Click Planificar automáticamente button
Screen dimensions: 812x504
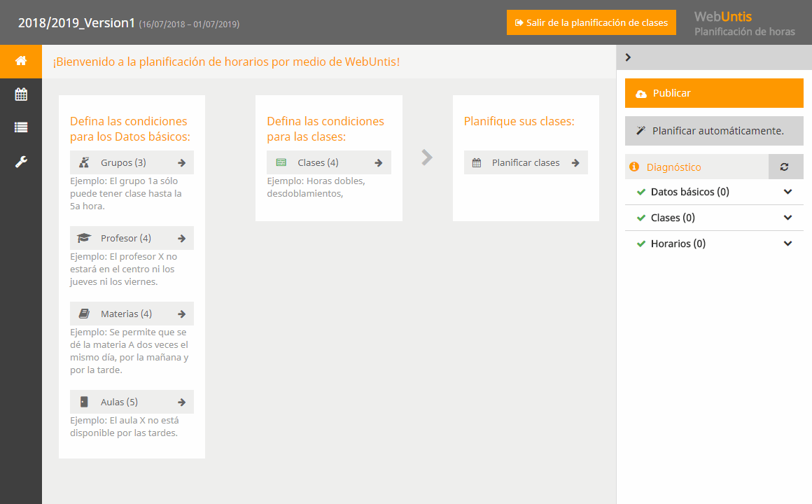pyautogui.click(x=713, y=131)
